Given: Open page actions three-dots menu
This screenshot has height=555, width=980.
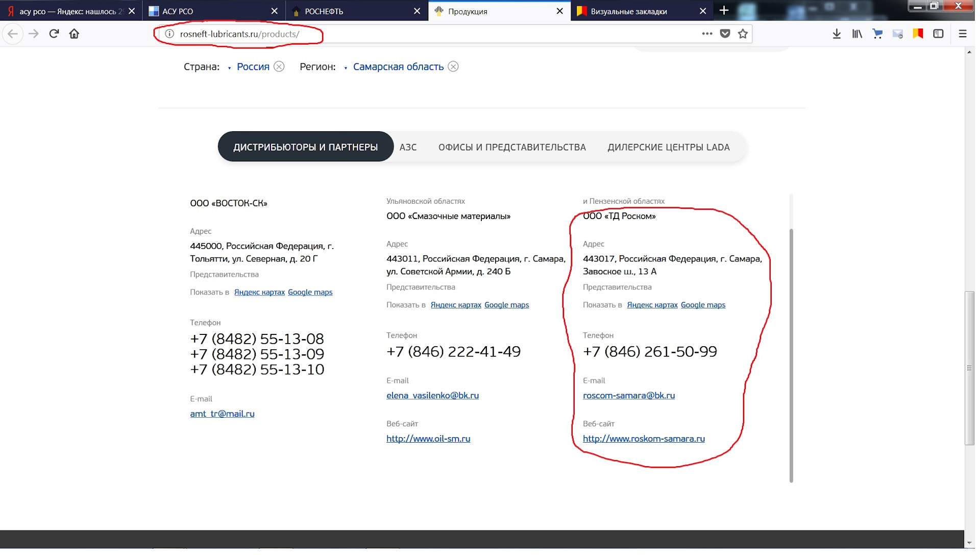Looking at the screenshot, I should (x=707, y=34).
